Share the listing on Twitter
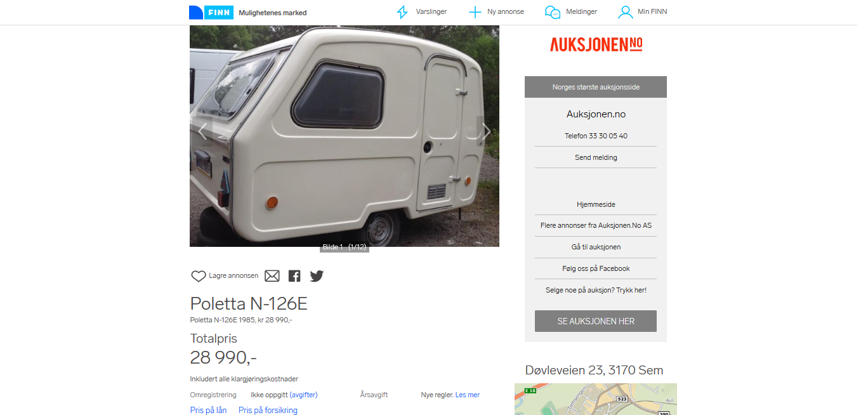Viewport: 868px width, 415px height. coord(317,276)
